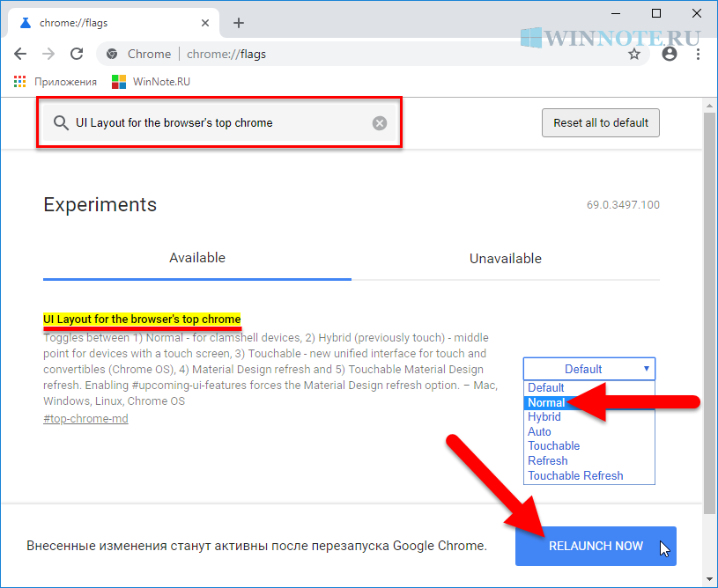The image size is (718, 588).
Task: Click the forward navigation arrow
Action: point(48,54)
